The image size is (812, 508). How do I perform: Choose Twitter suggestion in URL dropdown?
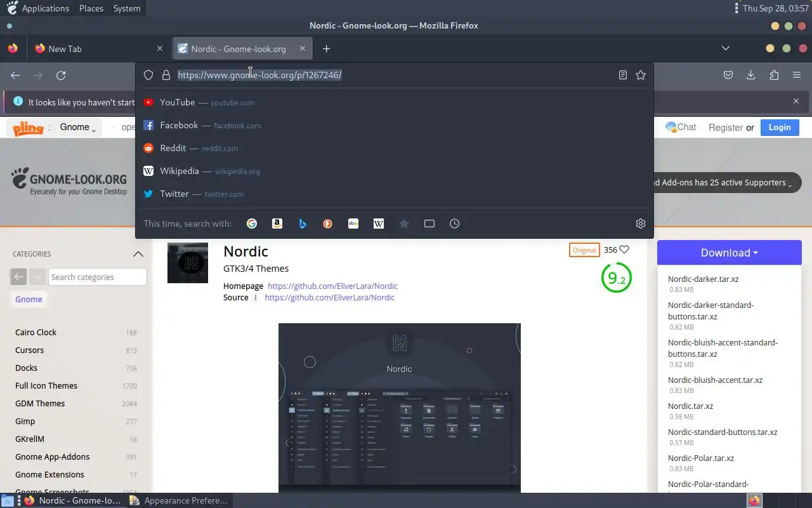(x=395, y=194)
